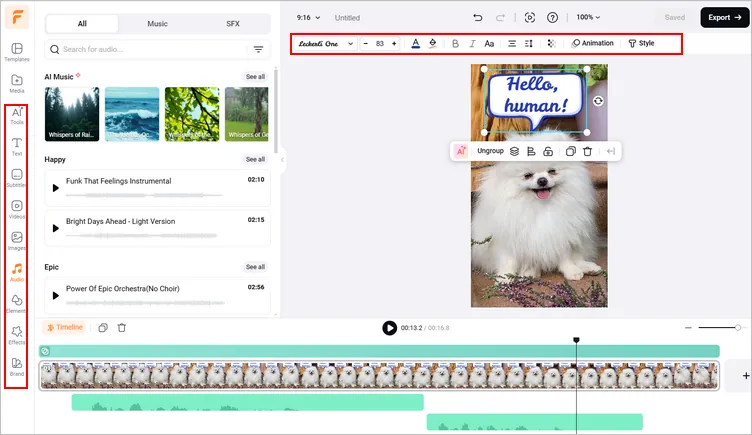Image resolution: width=752 pixels, height=435 pixels.
Task: Rotate the text bubble handle
Action: (598, 101)
